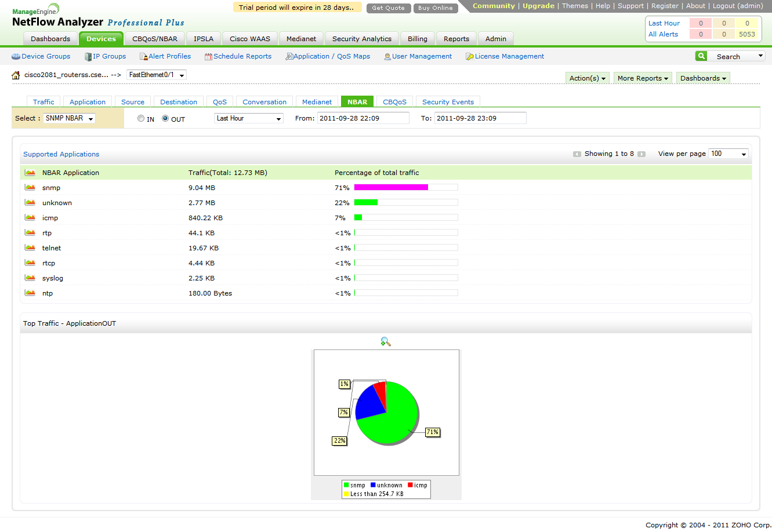Click the Upgrade link
This screenshot has width=772, height=532.
(x=539, y=6)
